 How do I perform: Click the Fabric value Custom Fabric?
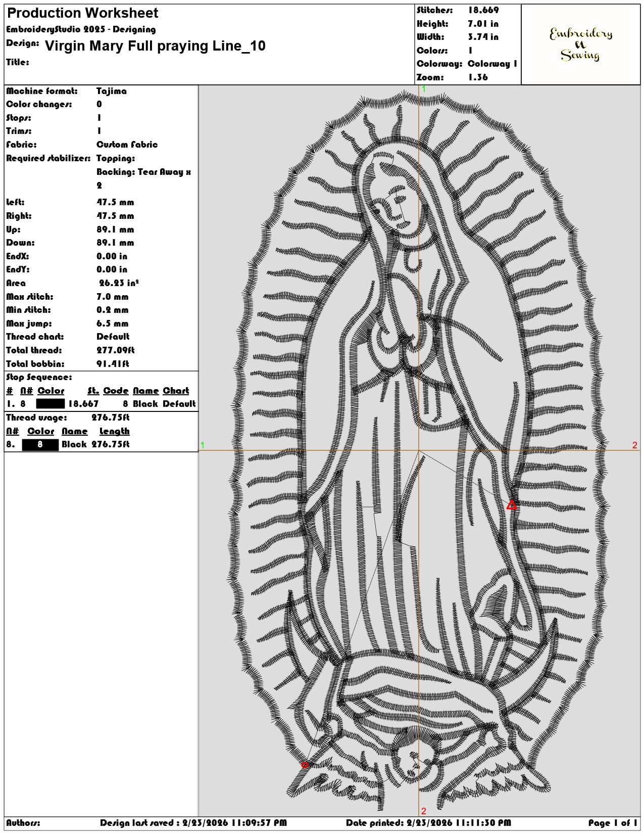(x=127, y=145)
